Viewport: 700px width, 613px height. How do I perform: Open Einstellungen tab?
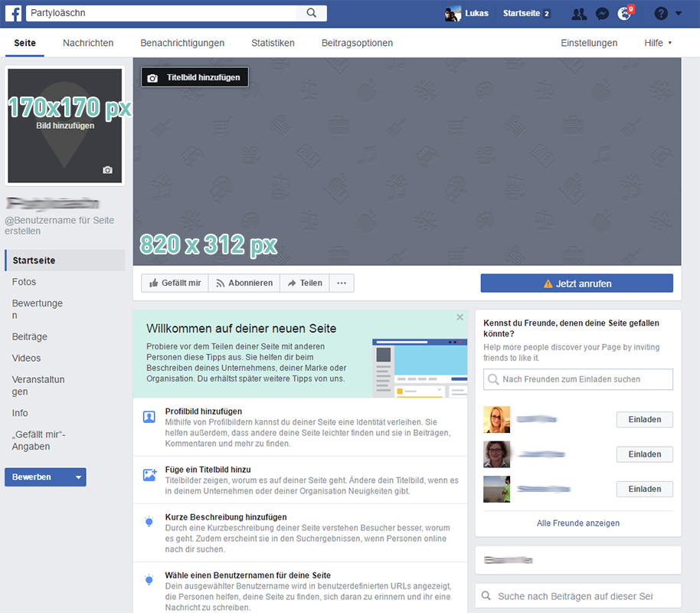589,43
